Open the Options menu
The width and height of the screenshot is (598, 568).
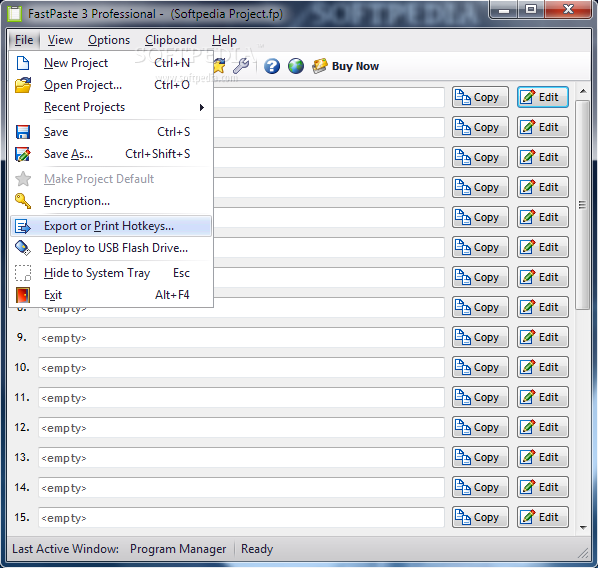pos(109,40)
